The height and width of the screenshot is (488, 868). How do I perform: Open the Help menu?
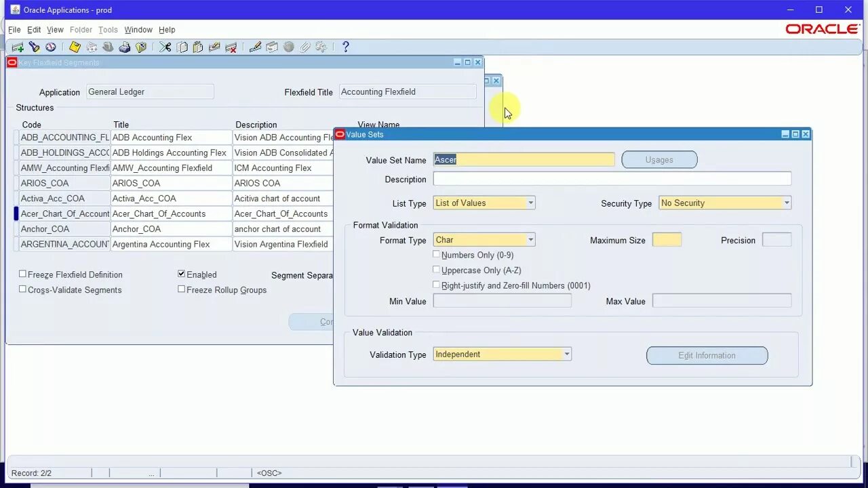[167, 30]
